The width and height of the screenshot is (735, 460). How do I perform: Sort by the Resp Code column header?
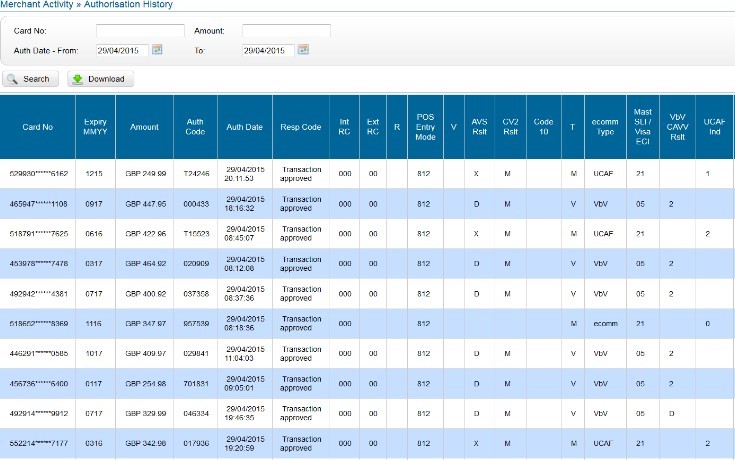click(x=301, y=127)
